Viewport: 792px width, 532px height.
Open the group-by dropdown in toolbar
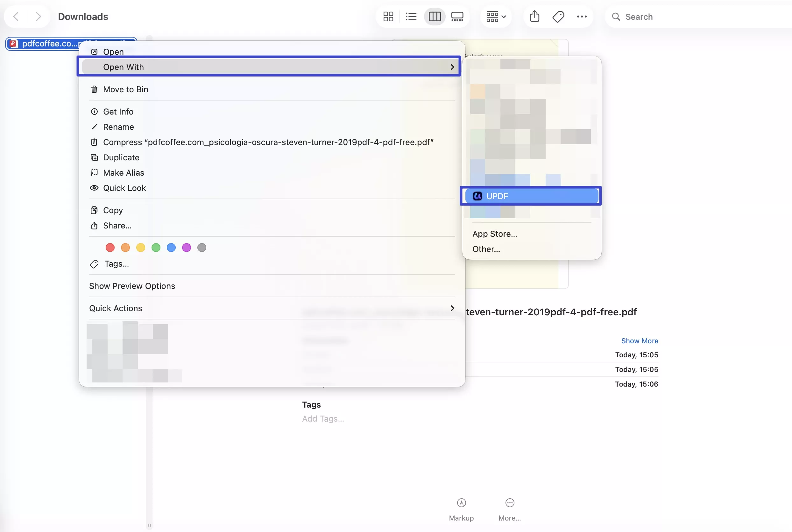[496, 17]
